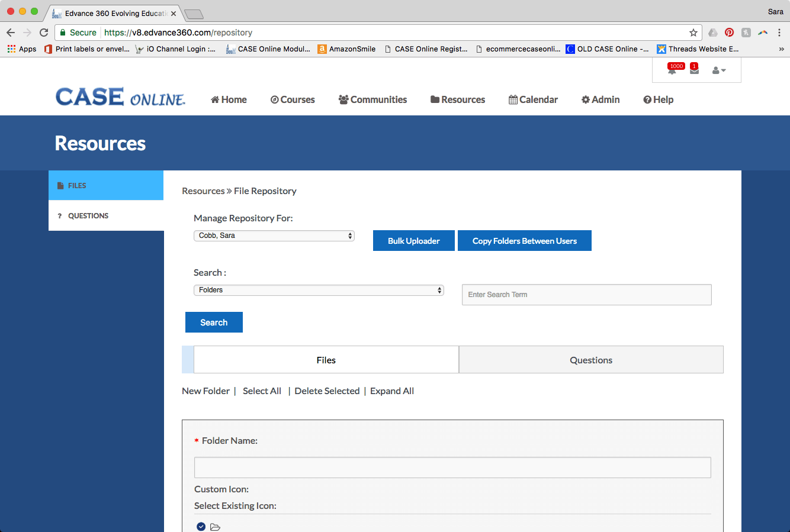The image size is (790, 532).
Task: Open Chrome's three-dot menu
Action: [779, 33]
